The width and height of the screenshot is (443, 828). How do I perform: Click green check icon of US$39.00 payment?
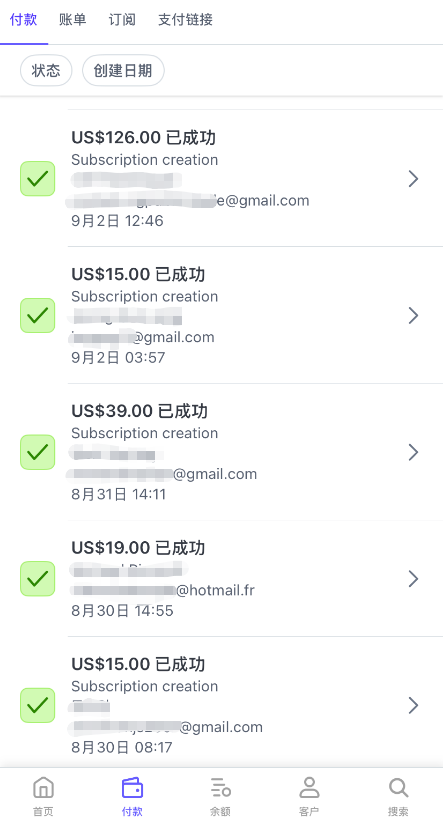37,452
